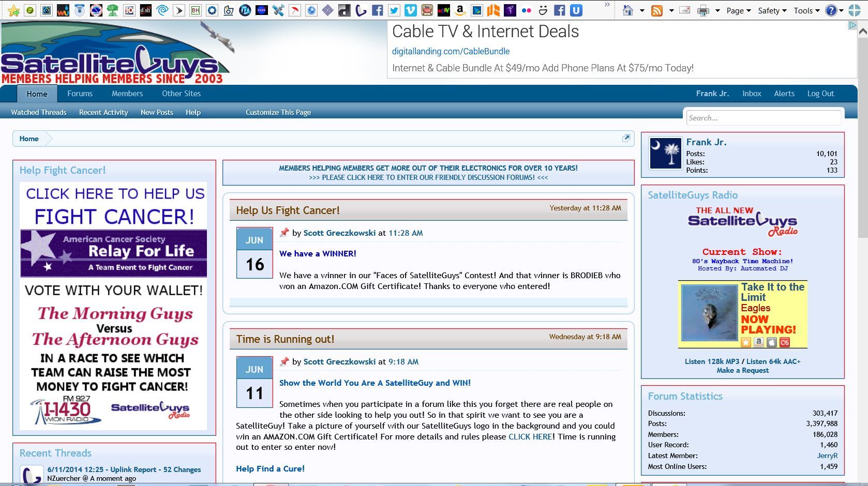The height and width of the screenshot is (486, 868).
Task: Click the Home breadcrumb
Action: 29,139
